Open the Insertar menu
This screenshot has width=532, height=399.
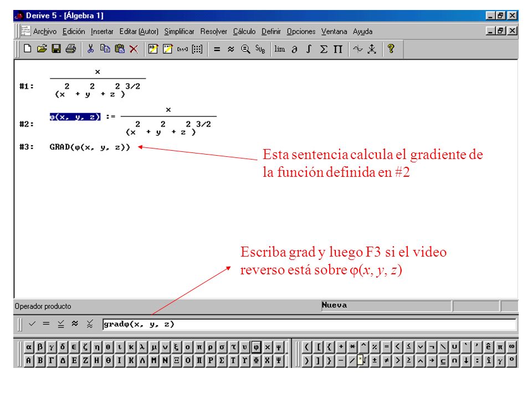click(x=102, y=32)
